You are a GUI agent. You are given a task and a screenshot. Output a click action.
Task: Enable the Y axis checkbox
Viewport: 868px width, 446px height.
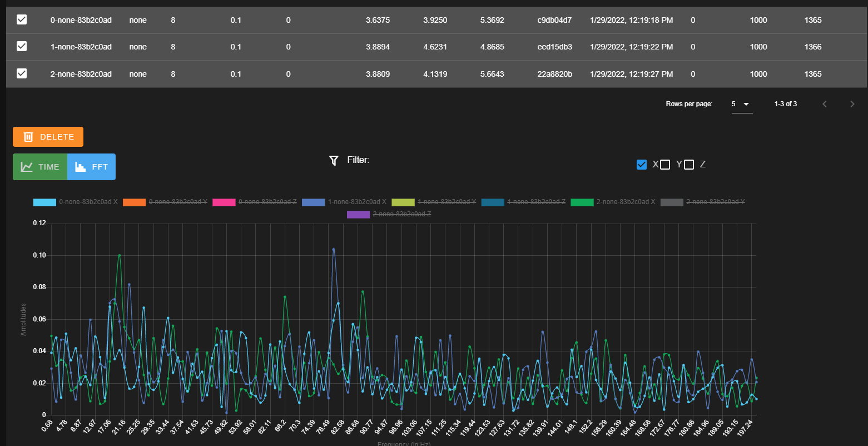point(664,164)
